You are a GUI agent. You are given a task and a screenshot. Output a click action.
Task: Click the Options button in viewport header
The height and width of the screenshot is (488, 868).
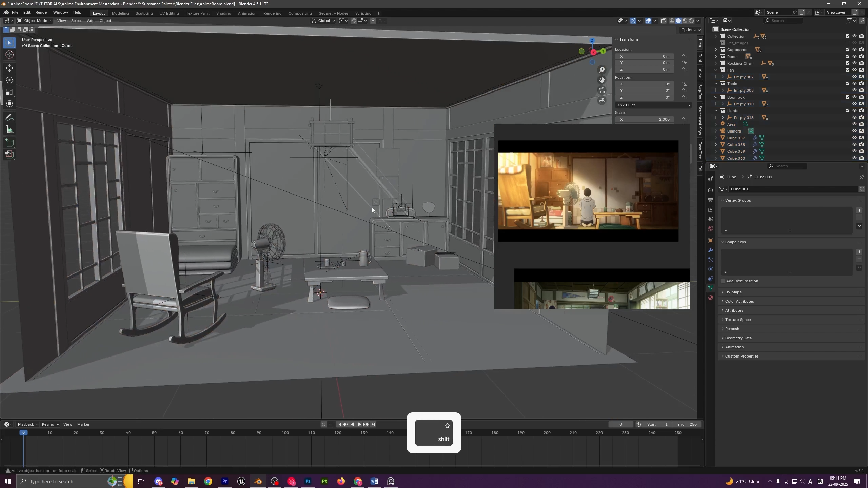coord(690,30)
